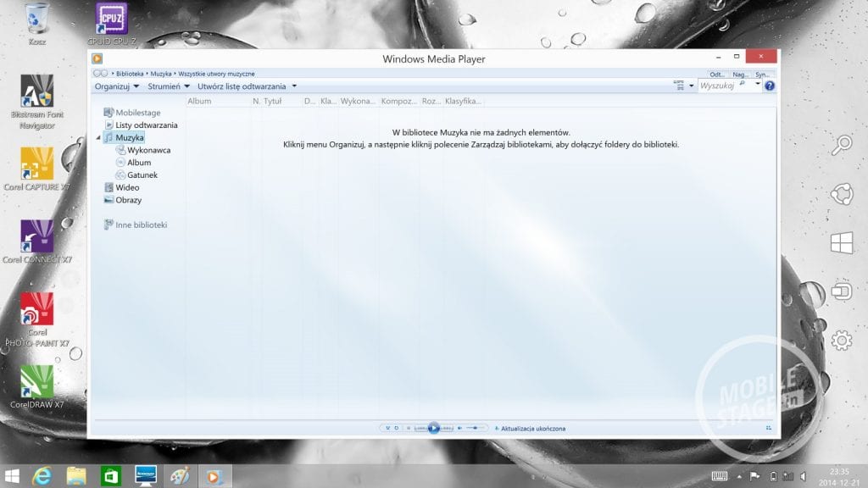This screenshot has width=868, height=488.
Task: Click the Play button in playback controls
Action: tap(433, 428)
